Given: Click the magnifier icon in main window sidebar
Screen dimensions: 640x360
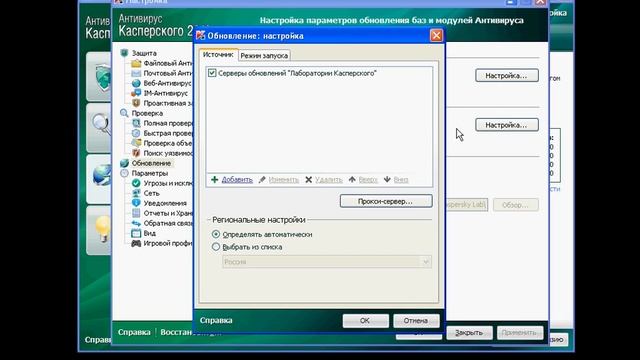Looking at the screenshot, I should tap(102, 124).
